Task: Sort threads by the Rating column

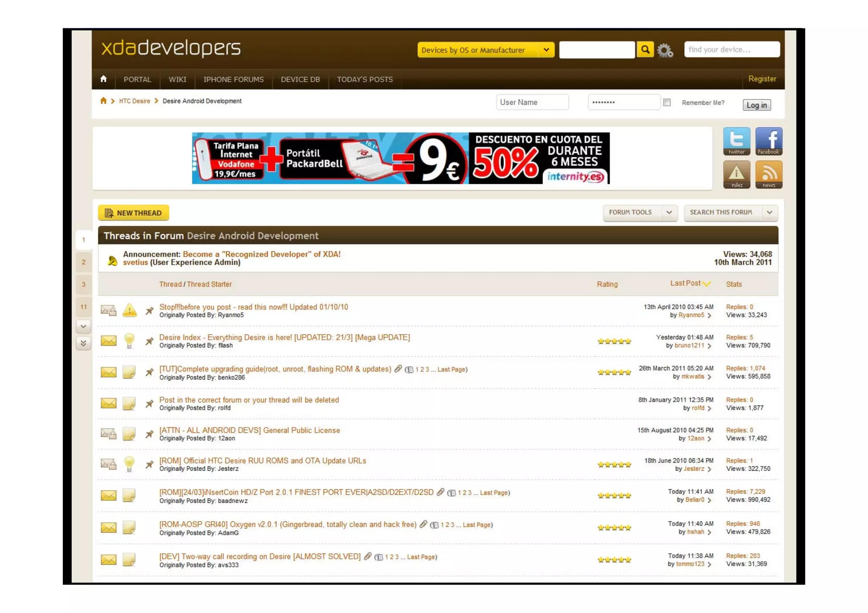Action: click(607, 284)
